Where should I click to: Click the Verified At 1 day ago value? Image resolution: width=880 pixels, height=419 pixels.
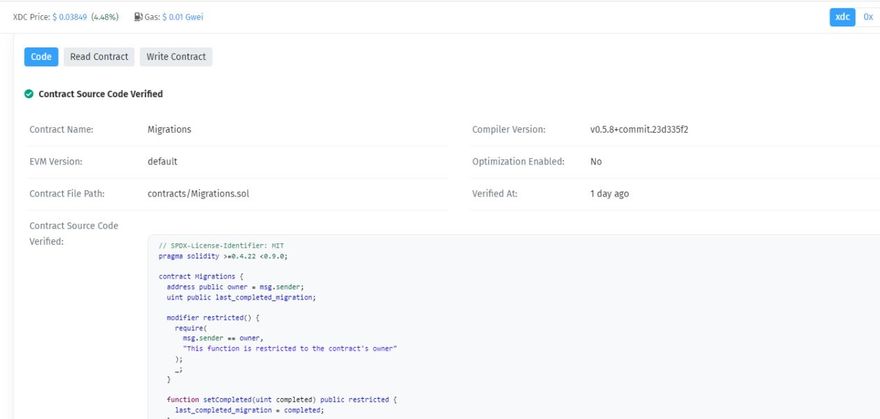609,194
